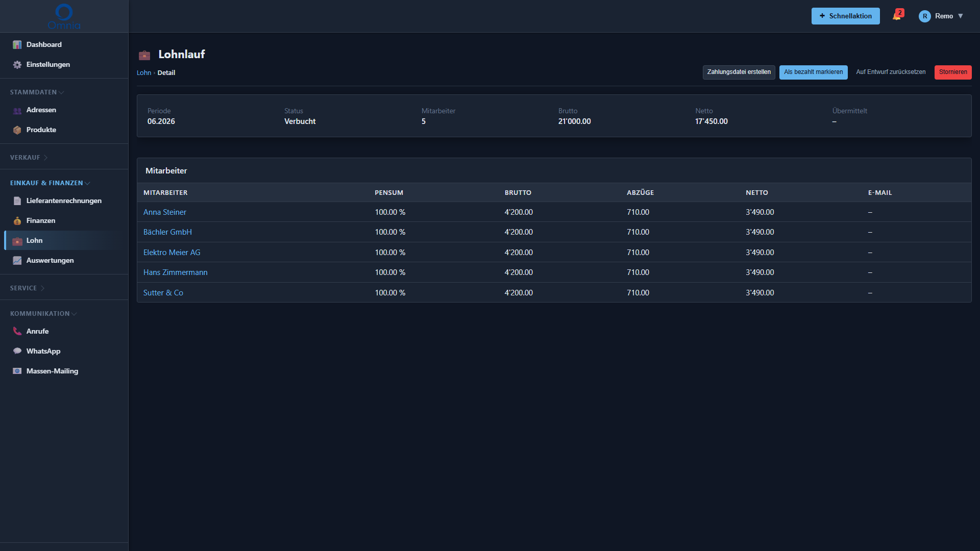Screen dimensions: 980x551
Task: Click the Einstellungen gear icon
Action: 17,65
